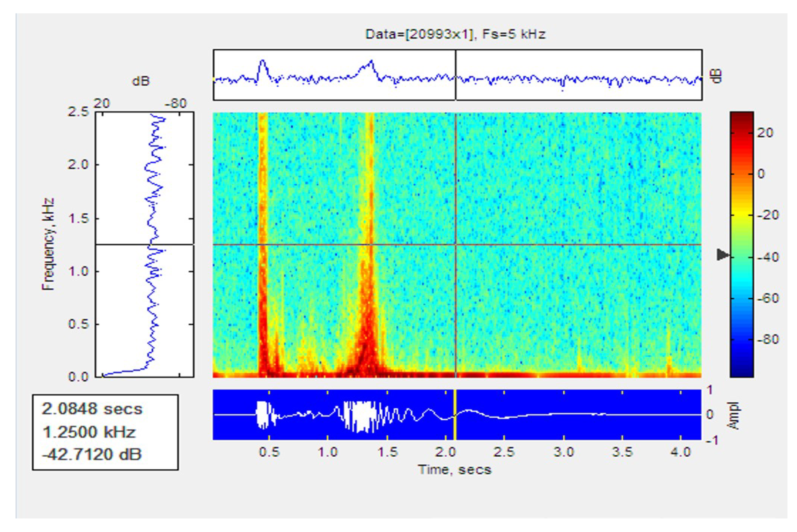Screen dimensions: 797x532
Task: Click the -42.7120 dB level readout
Action: pyautogui.click(x=92, y=454)
